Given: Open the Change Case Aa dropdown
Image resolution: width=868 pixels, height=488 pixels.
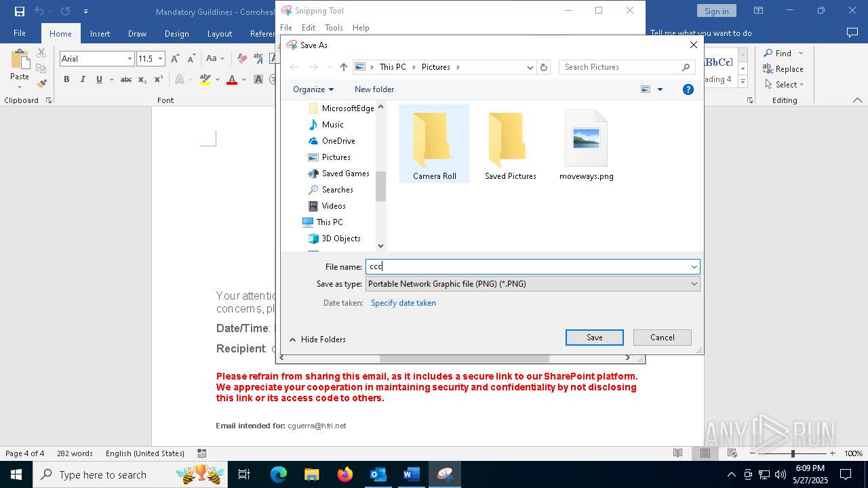Looking at the screenshot, I should pos(214,59).
